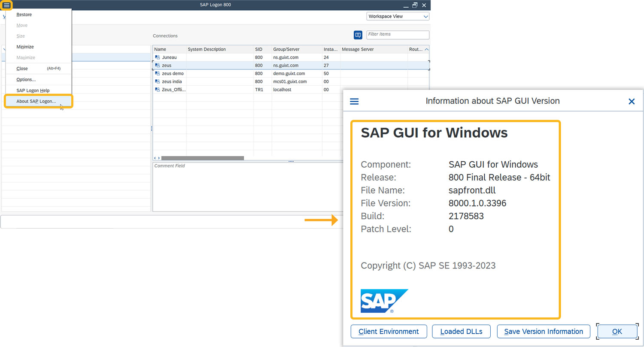The height and width of the screenshot is (347, 644).
Task: Select the zeus india connection name
Action: pyautogui.click(x=172, y=81)
